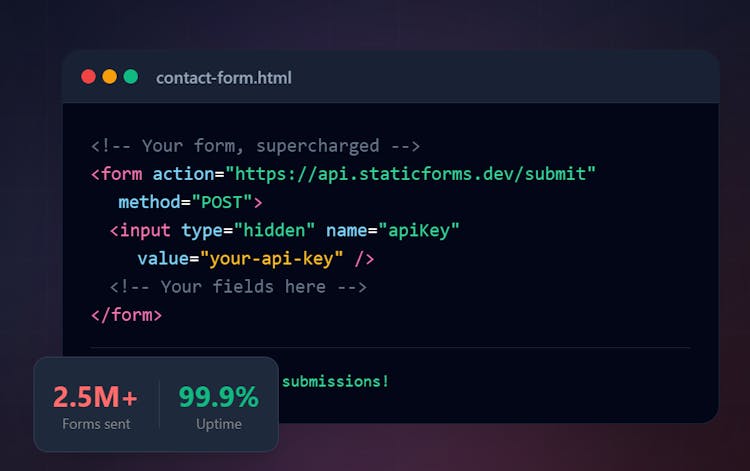Click the "POST" method value
This screenshot has width=750, height=471.
click(x=220, y=202)
